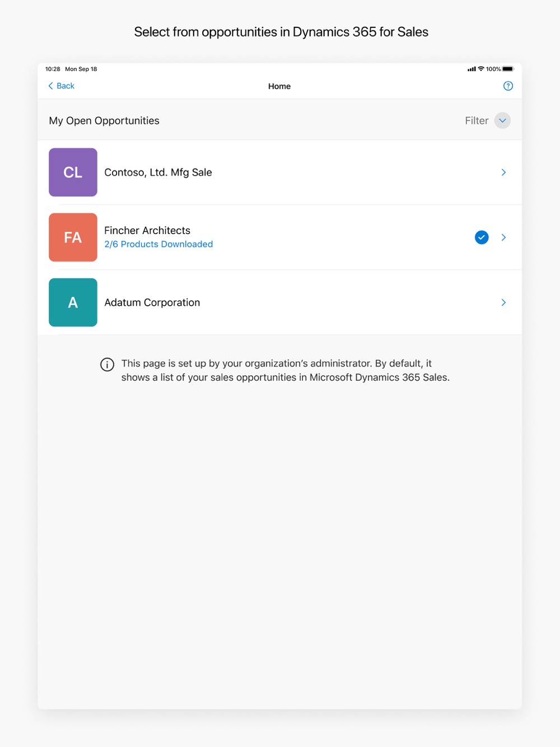Screen dimensions: 560x747
Task: Click the My Open Opportunities heading
Action: pyautogui.click(x=104, y=120)
